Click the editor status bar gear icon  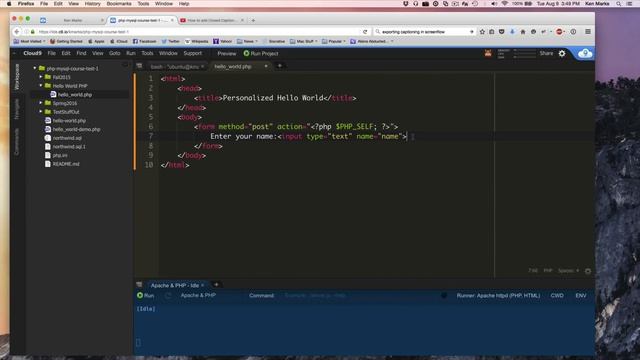pyautogui.click(x=588, y=271)
